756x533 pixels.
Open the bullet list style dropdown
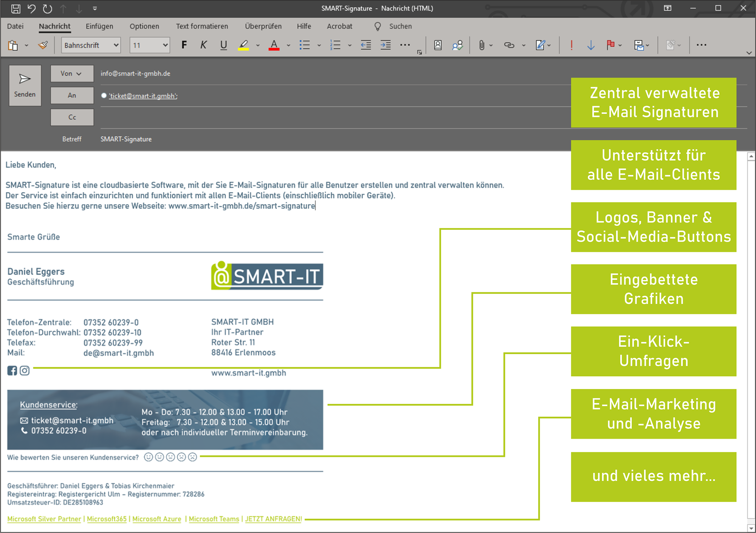319,46
